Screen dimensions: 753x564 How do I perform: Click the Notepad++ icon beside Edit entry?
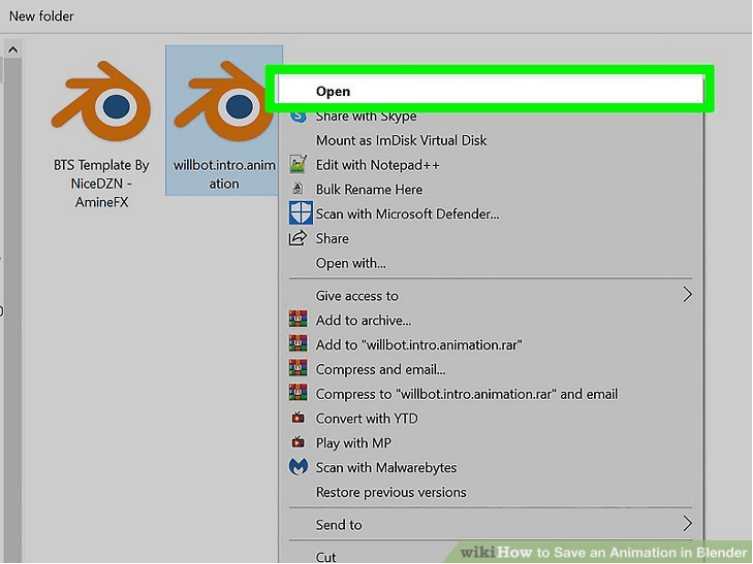[x=298, y=165]
